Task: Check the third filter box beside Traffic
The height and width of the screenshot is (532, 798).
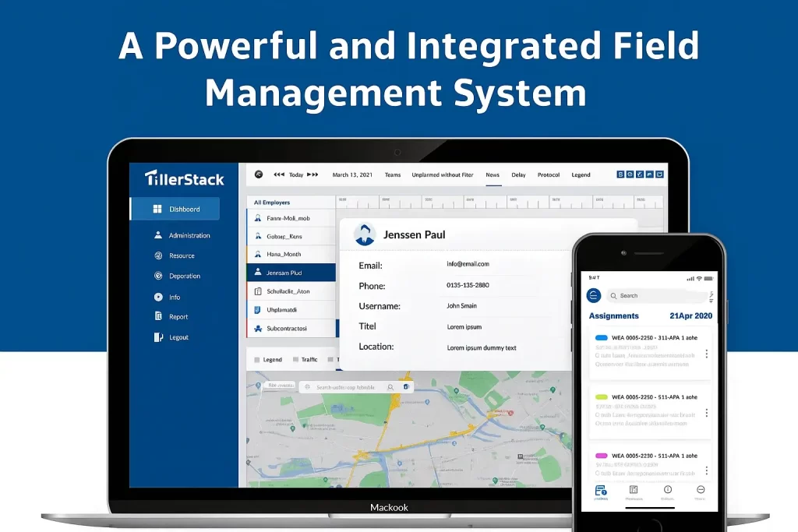Action: coord(330,359)
